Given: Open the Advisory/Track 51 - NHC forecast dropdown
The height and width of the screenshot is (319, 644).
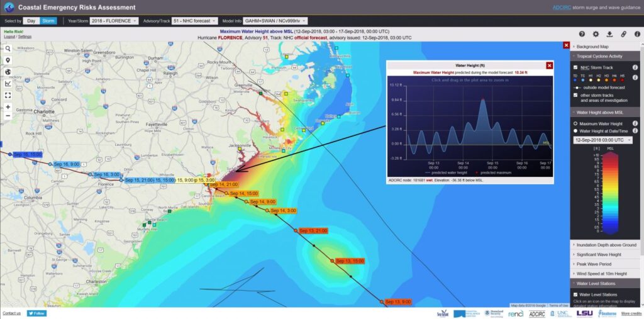Looking at the screenshot, I should (x=194, y=21).
